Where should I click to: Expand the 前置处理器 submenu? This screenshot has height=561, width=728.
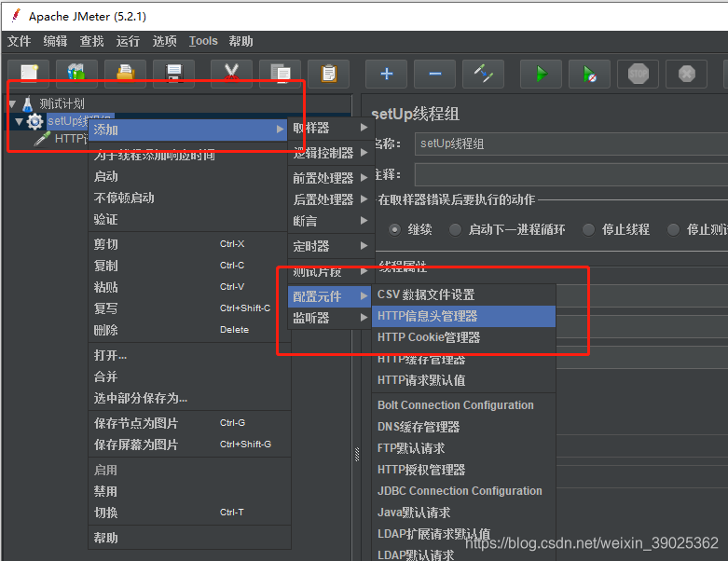tap(331, 178)
